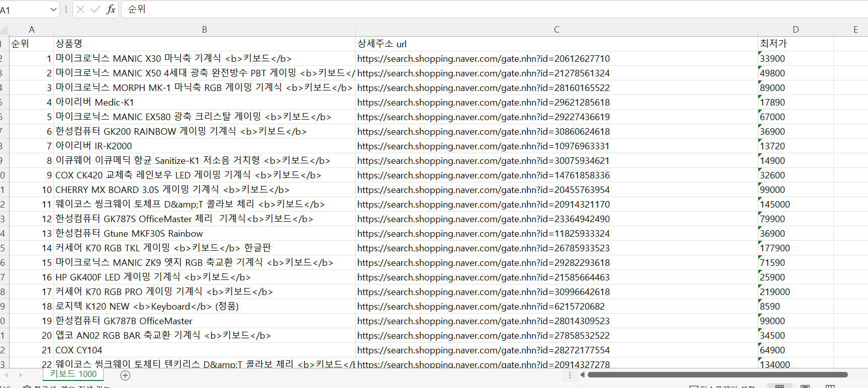Select the MORPH MK-1 마닉축 RGB product cell
Image resolution: width=868 pixels, height=388 pixels.
[204, 87]
